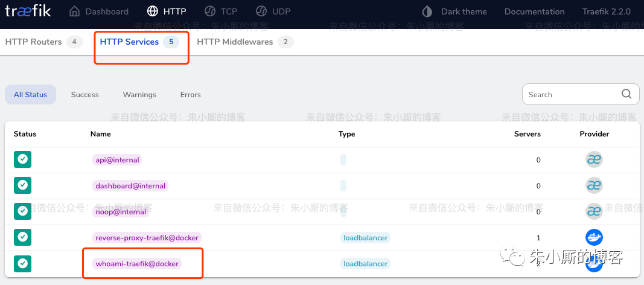
Task: Click the HTTP globe icon
Action: tap(152, 11)
